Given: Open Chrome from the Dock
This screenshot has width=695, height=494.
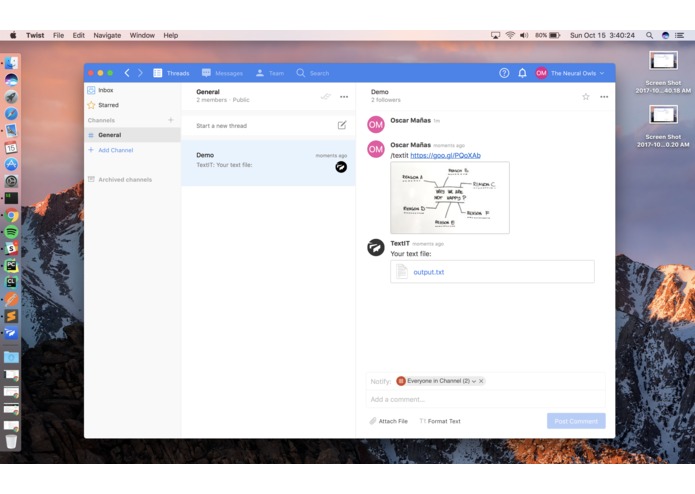Looking at the screenshot, I should (x=12, y=215).
